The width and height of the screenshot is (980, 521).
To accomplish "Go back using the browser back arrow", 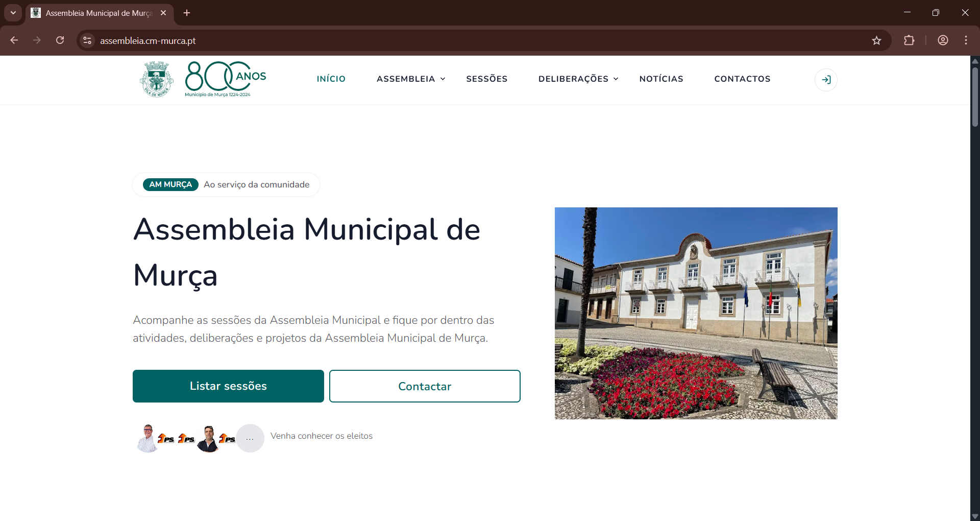I will click(14, 40).
